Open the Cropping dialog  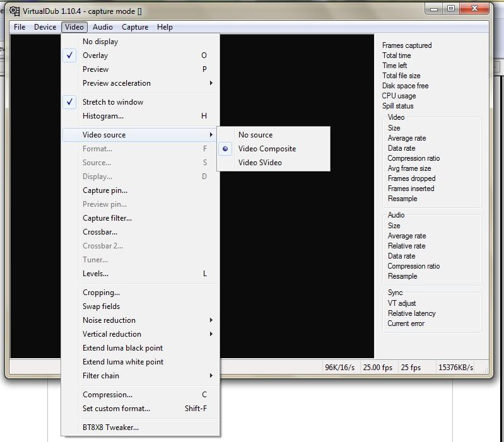pos(141,293)
